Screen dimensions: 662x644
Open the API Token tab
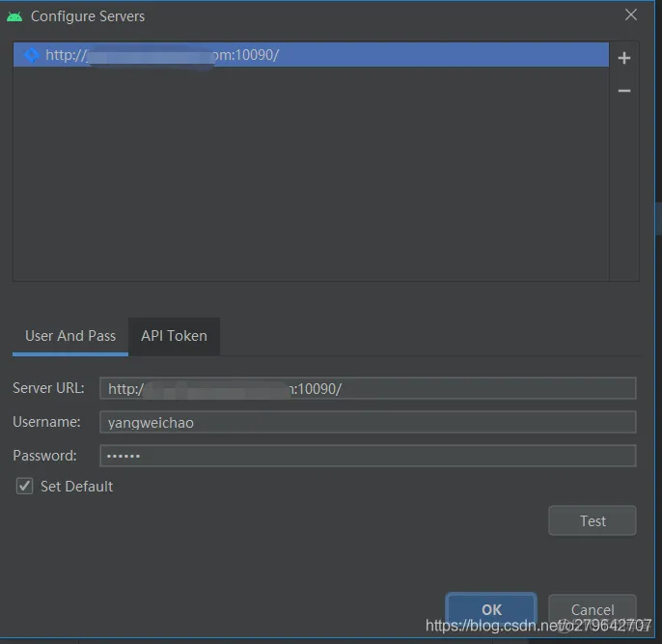(174, 336)
